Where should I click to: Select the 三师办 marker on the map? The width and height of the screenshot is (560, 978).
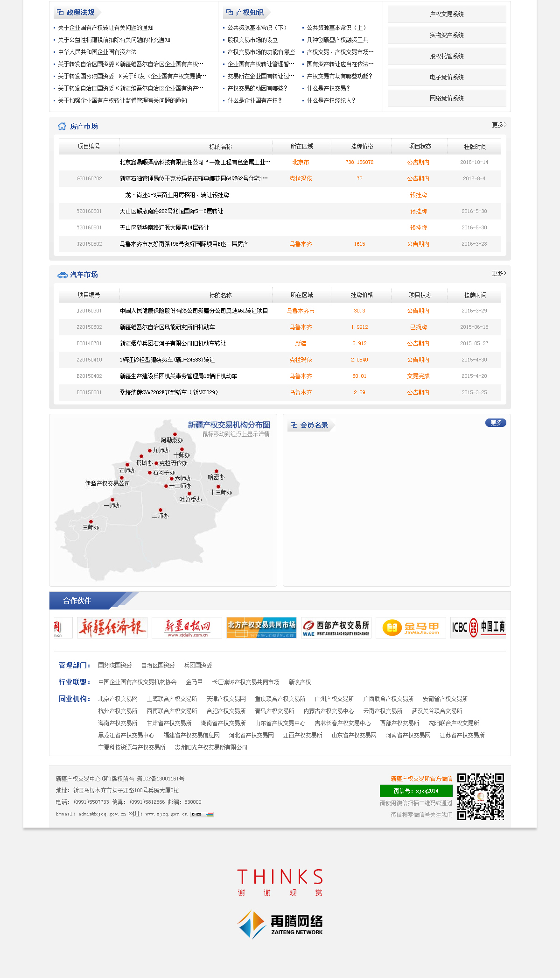(91, 522)
